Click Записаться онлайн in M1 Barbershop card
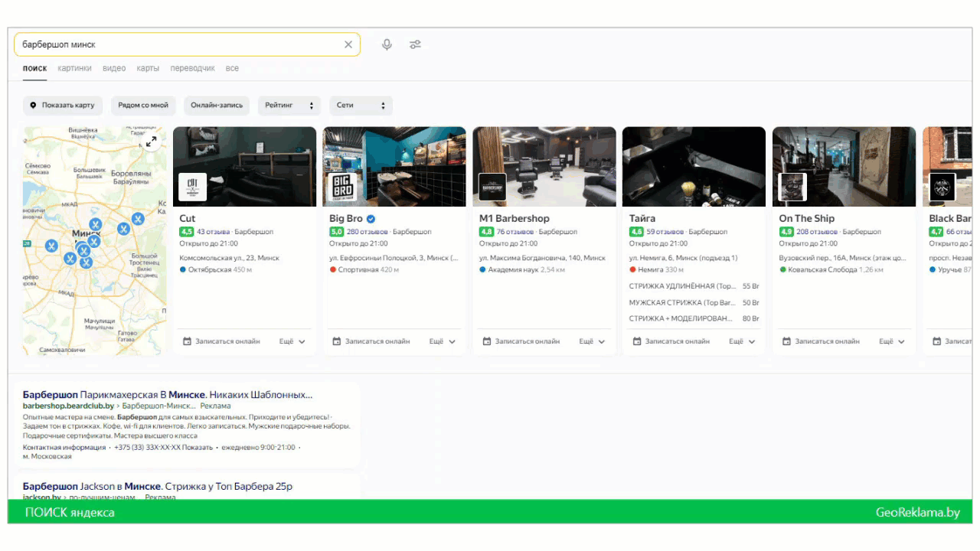This screenshot has width=980, height=551. pyautogui.click(x=521, y=341)
